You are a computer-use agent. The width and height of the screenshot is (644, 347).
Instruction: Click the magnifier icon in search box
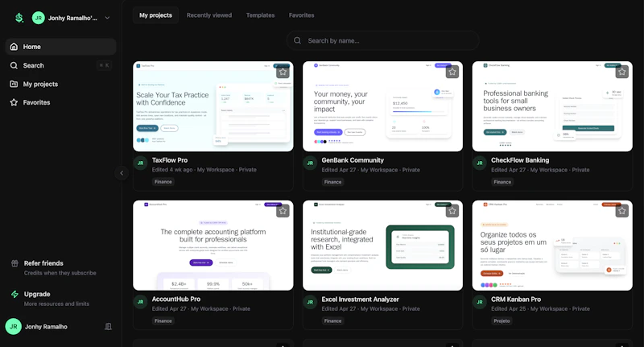coord(297,40)
